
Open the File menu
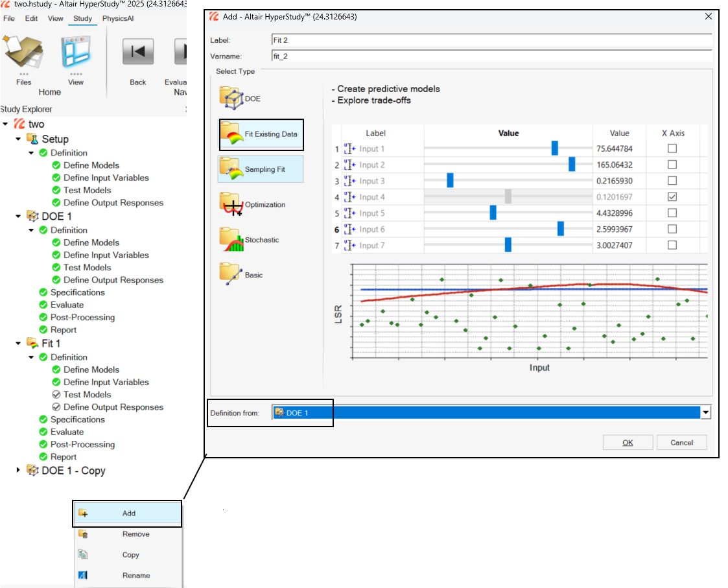[9, 19]
